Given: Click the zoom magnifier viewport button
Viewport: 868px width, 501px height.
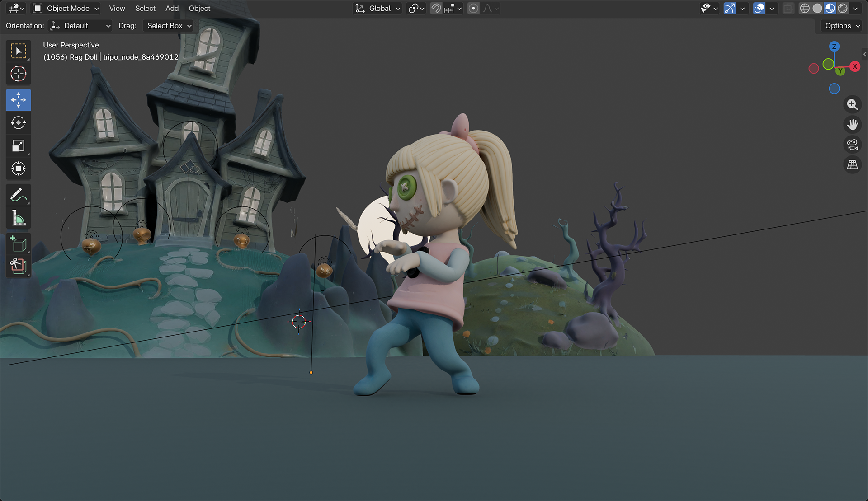Looking at the screenshot, I should 852,104.
